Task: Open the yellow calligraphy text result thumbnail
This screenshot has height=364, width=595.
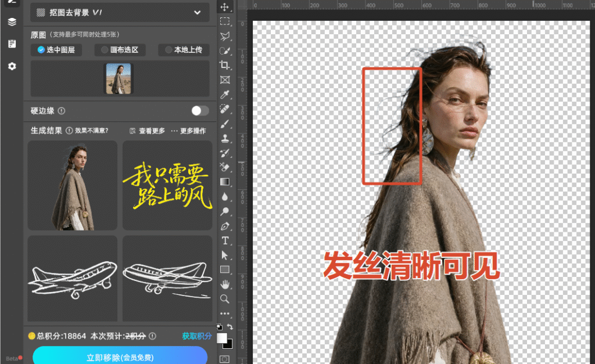Action: click(167, 185)
